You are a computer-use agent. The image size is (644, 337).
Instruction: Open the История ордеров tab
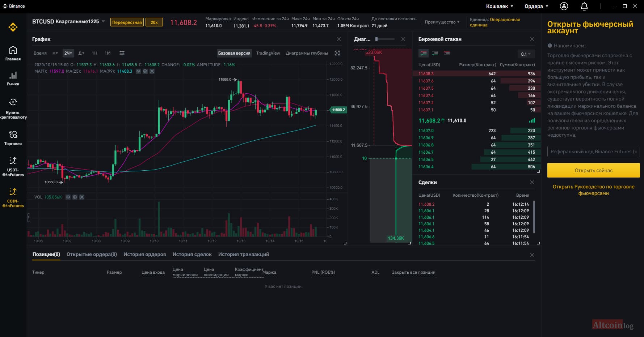pyautogui.click(x=145, y=254)
